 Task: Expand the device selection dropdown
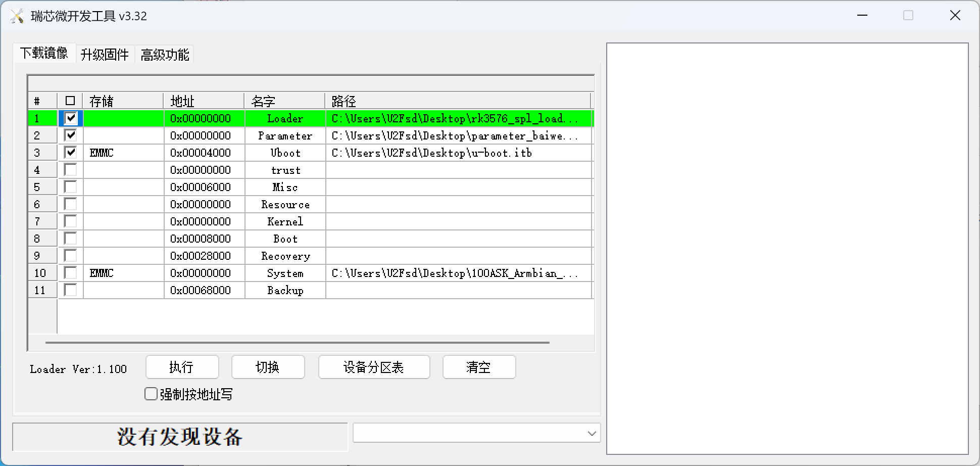592,433
